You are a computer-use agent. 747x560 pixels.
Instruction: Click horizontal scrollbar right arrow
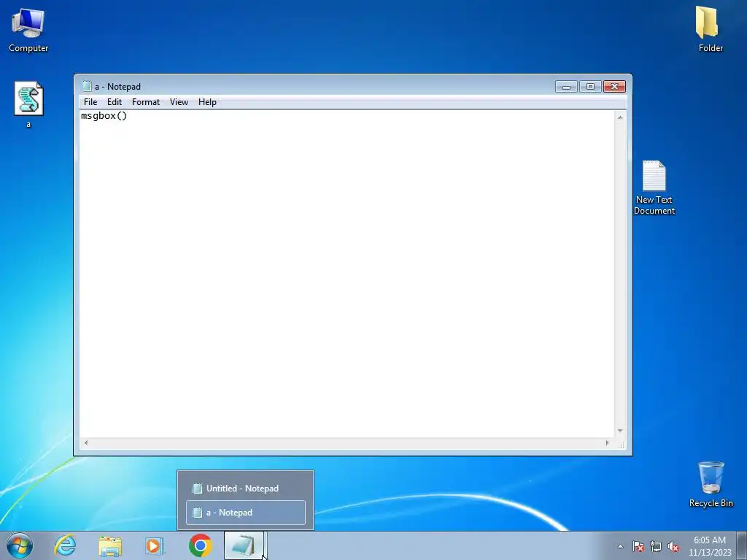pos(607,443)
